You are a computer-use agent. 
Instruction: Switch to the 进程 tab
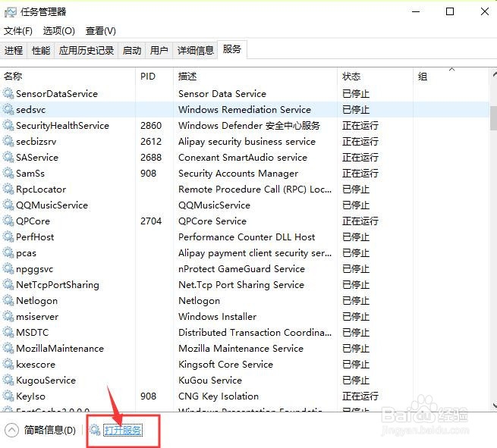tap(14, 50)
